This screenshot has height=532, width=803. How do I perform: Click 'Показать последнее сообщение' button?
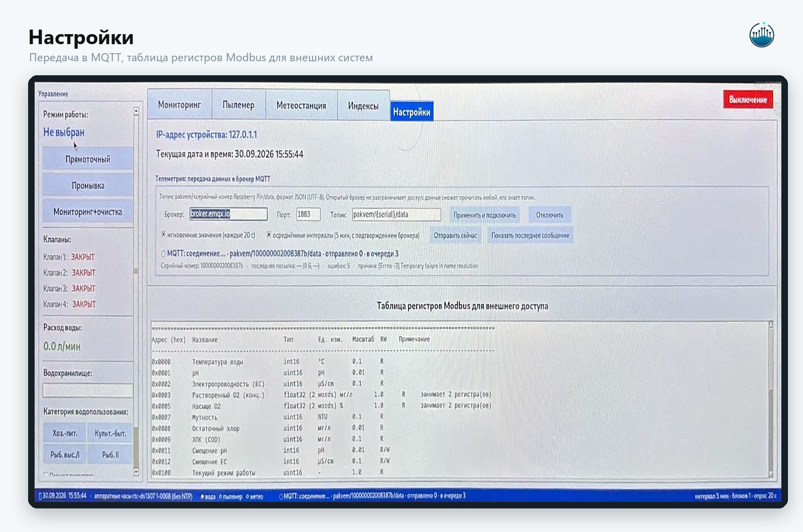coord(530,235)
